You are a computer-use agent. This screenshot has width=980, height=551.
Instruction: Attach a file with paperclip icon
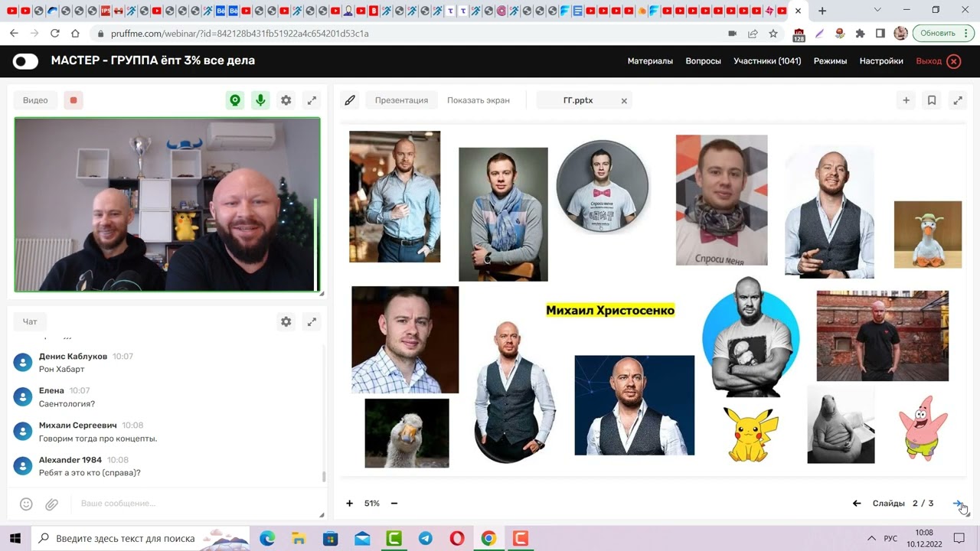pyautogui.click(x=51, y=504)
